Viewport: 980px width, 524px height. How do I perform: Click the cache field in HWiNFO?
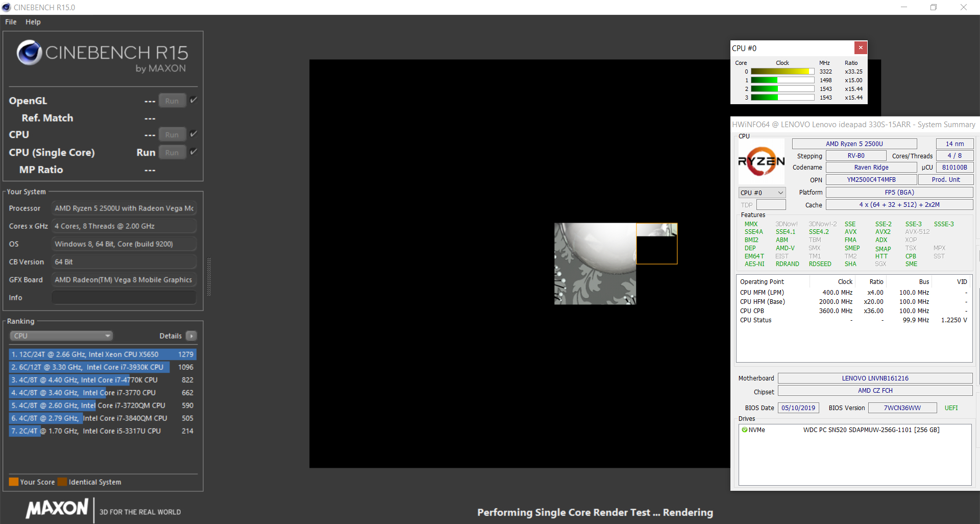[x=899, y=204]
